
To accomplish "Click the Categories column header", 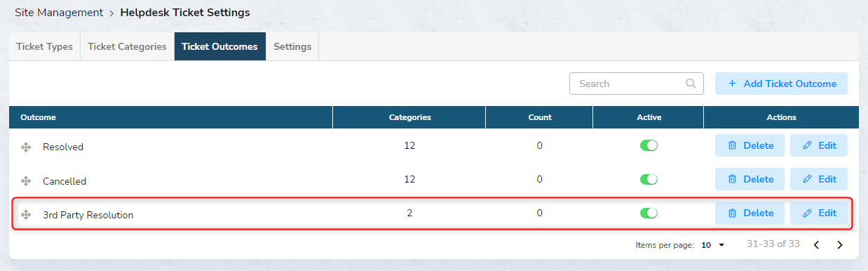I will coord(409,117).
